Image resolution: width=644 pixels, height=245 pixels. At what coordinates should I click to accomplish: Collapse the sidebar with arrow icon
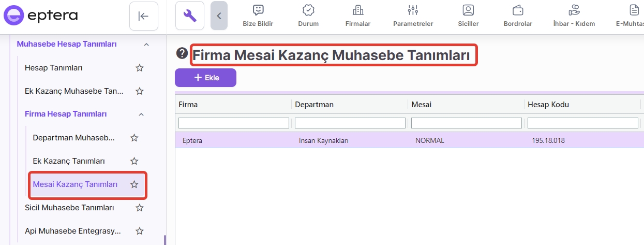143,16
